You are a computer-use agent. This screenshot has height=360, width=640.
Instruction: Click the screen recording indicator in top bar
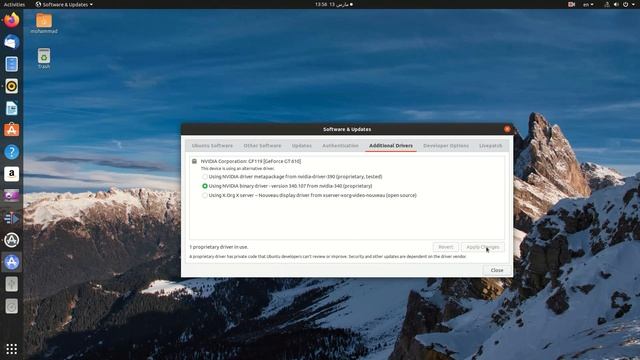click(571, 4)
